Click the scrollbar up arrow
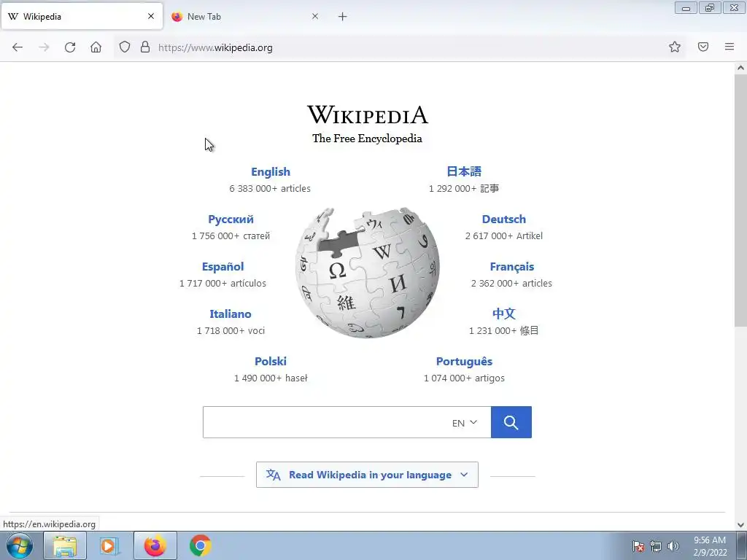747x560 pixels. tap(740, 68)
